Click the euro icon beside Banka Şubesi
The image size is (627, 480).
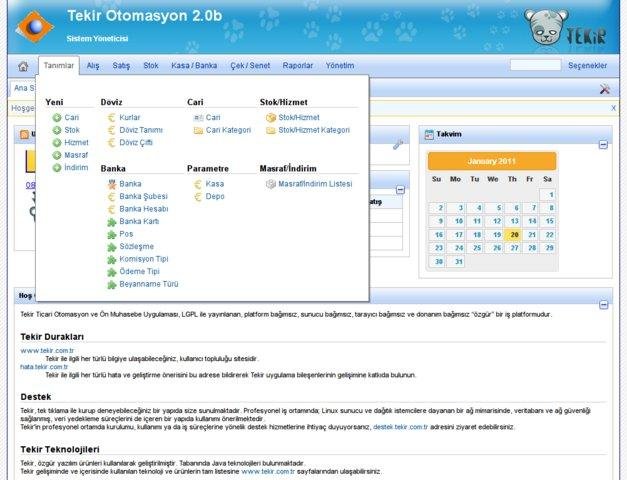click(112, 196)
